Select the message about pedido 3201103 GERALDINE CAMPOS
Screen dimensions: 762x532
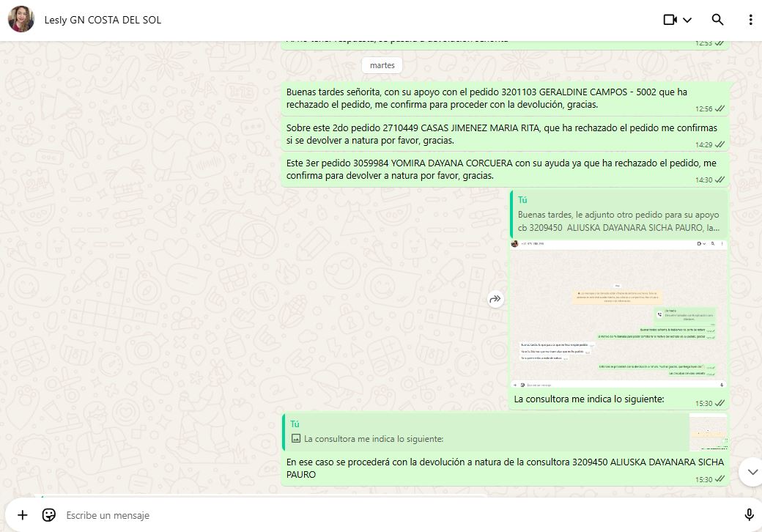487,98
